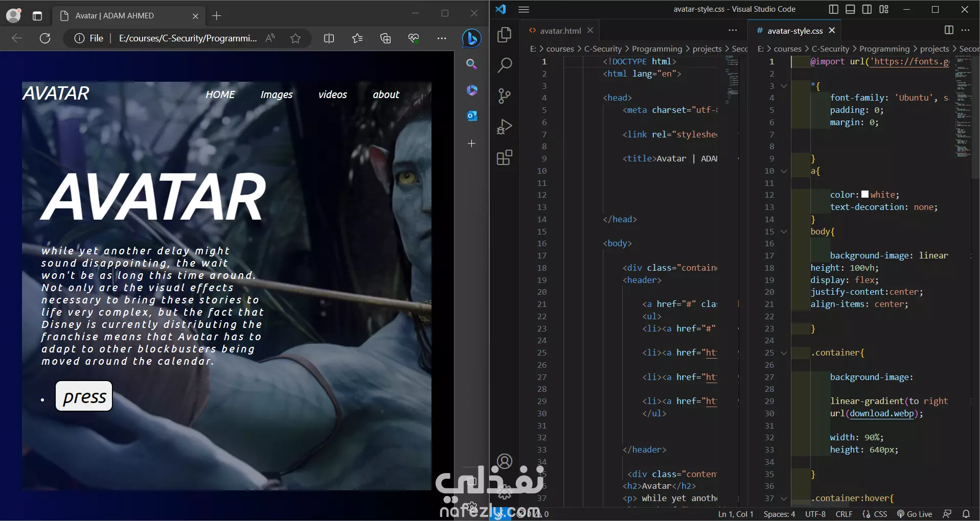Start Go Live server
Image resolution: width=980 pixels, height=521 pixels.
pyautogui.click(x=914, y=514)
